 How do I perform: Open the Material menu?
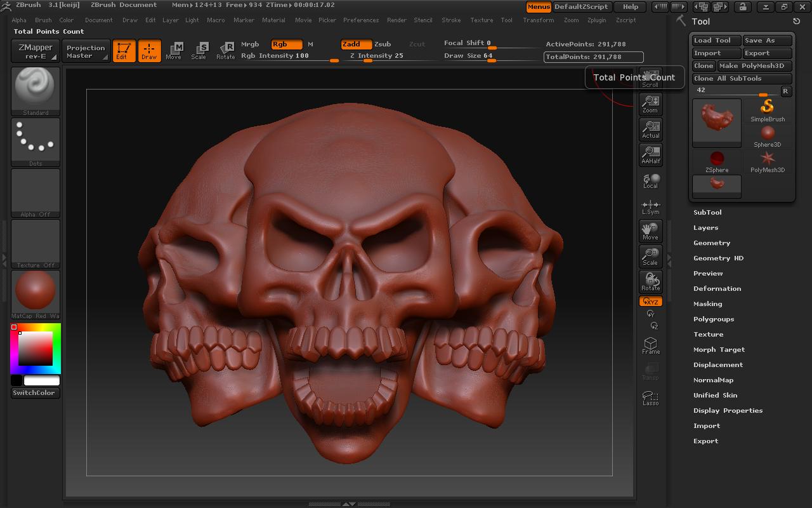(273, 20)
